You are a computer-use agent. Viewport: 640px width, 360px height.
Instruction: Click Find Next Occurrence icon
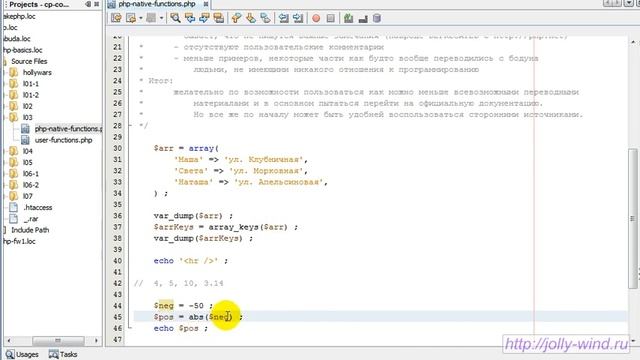[x=204, y=18]
